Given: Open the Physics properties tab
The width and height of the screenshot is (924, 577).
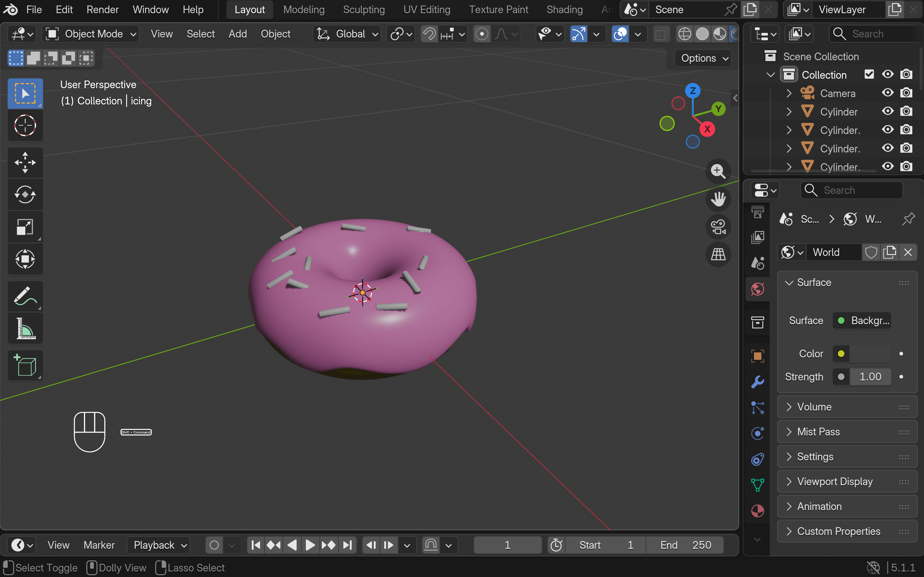Looking at the screenshot, I should (757, 433).
